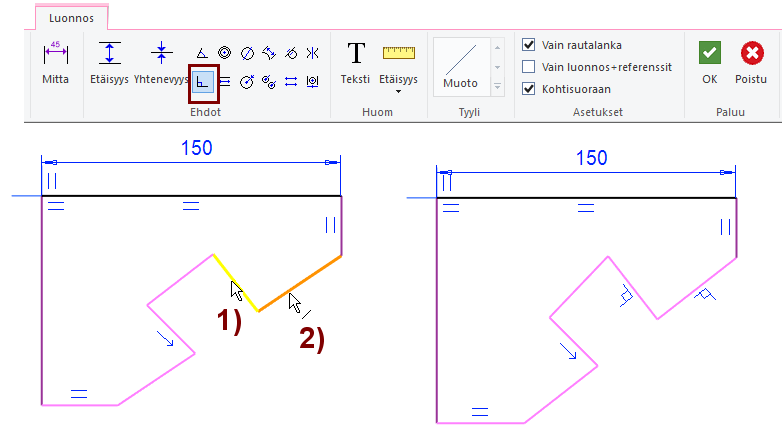783x433 pixels.
Task: Activate the perpendicular constraint tool
Action: (203, 81)
